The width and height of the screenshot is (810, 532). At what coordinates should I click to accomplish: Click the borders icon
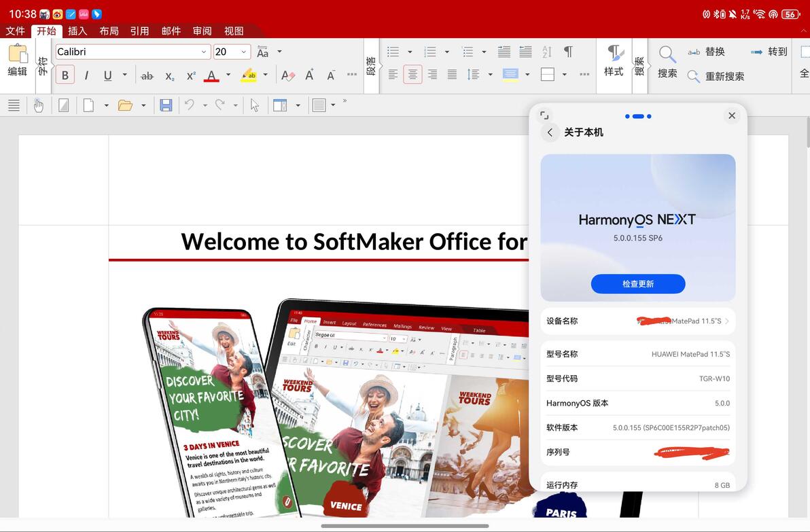548,74
